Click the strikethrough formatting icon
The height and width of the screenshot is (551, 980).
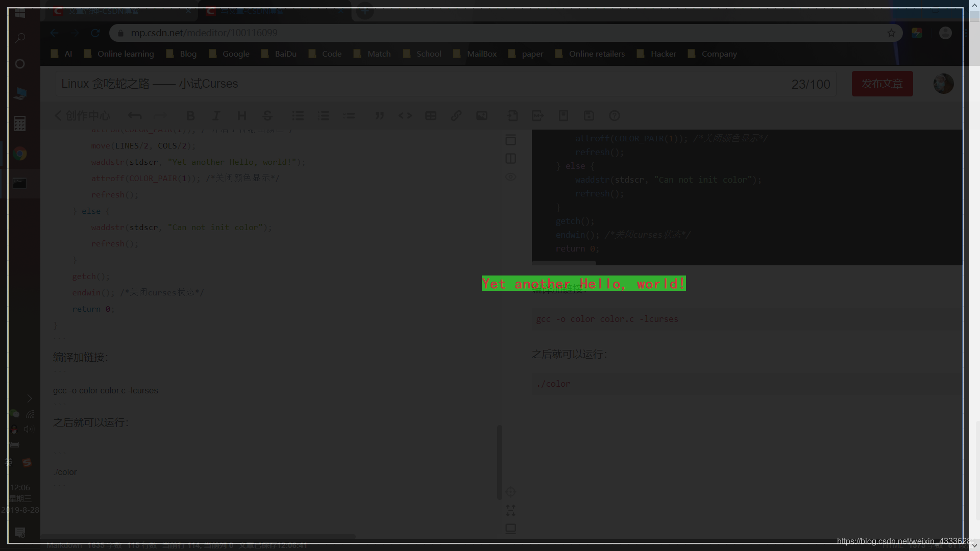click(267, 115)
